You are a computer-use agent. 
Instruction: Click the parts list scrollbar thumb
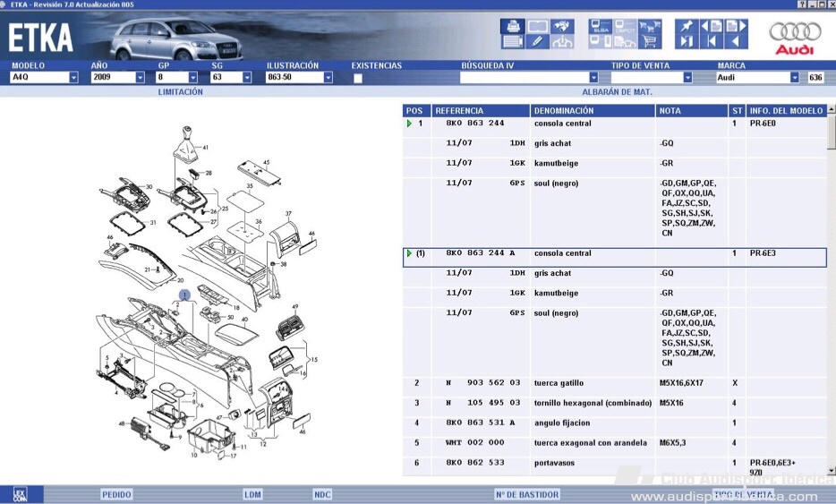click(832, 132)
